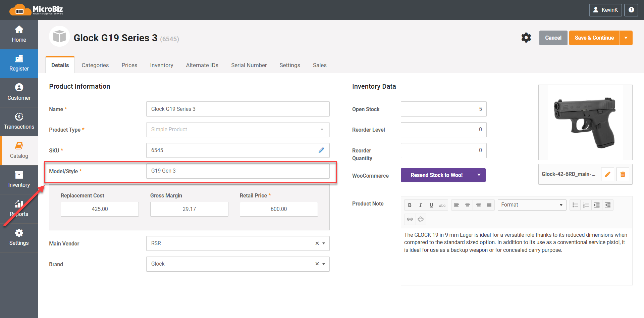
Task: Click the Name input field
Action: [238, 109]
